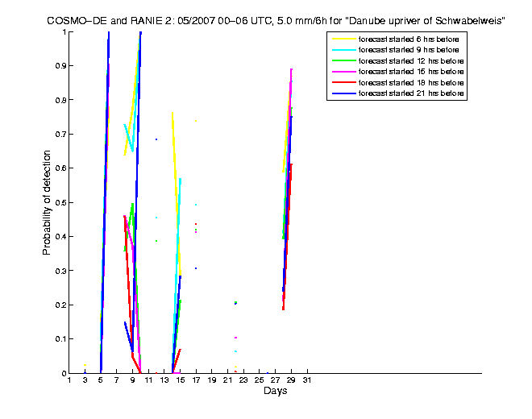Select the cyan legend line swatch

[x=344, y=50]
